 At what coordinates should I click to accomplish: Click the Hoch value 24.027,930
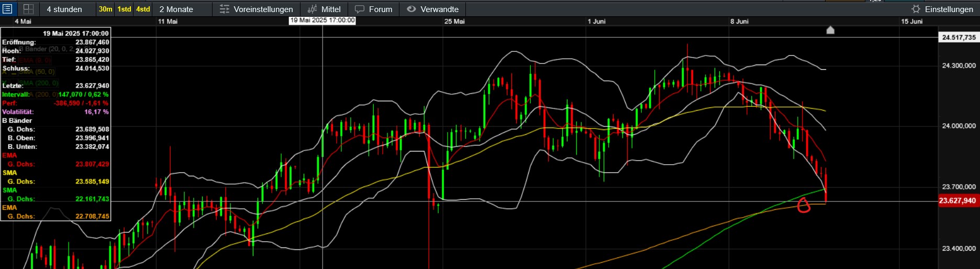point(92,51)
